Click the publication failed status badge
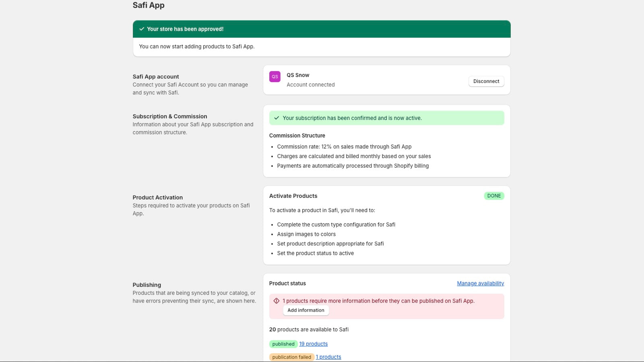 pos(292,357)
